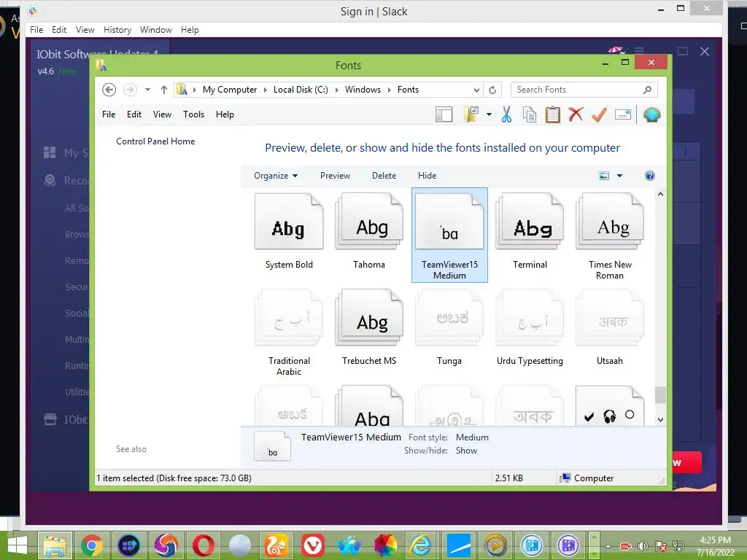Click the scroll up arrow of fonts list
Screen dimensions: 747x560
[x=660, y=194]
